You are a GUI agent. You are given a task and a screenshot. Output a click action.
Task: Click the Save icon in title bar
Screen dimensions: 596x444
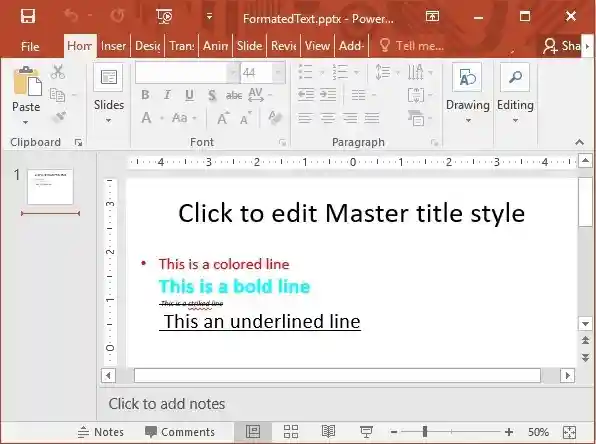(x=28, y=16)
